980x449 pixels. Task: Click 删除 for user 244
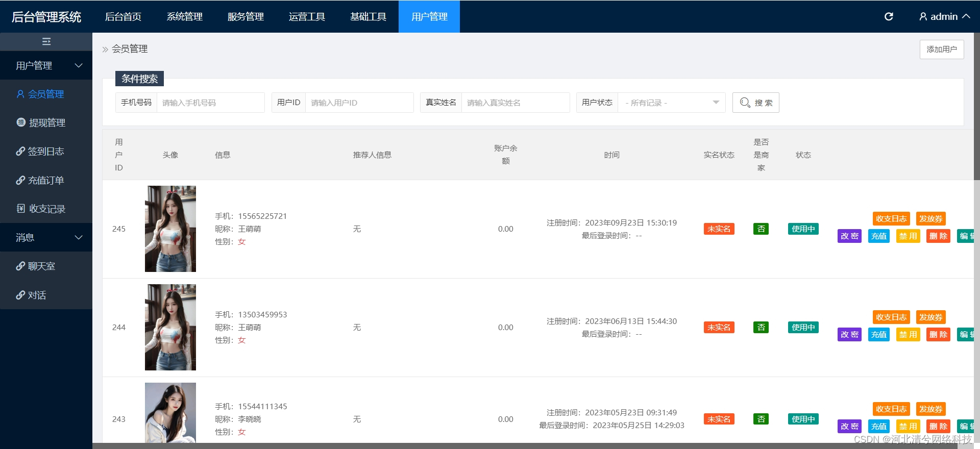point(938,334)
